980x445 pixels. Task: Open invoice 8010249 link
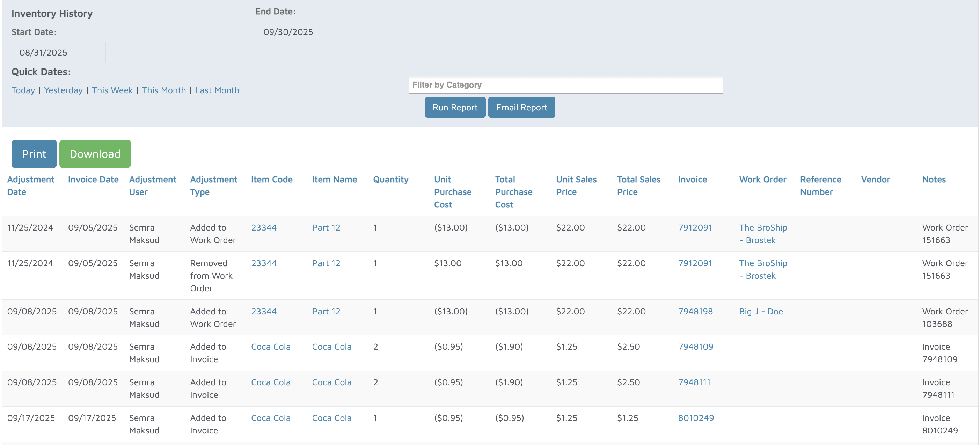tap(695, 418)
